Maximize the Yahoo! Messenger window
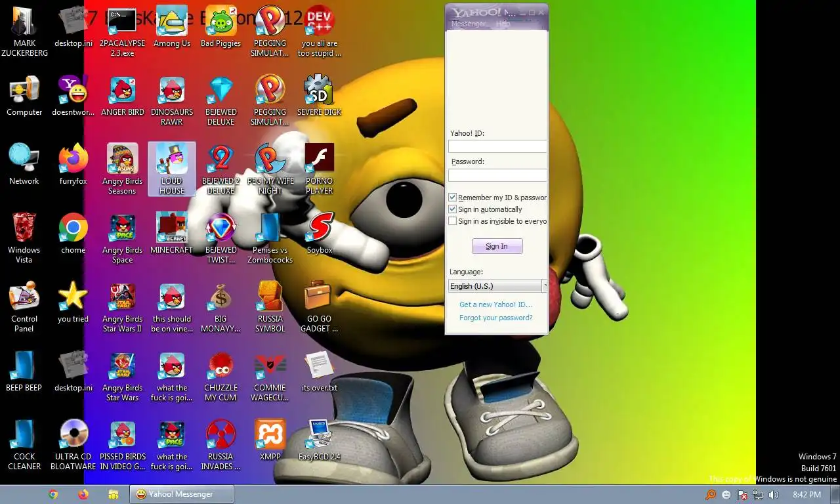This screenshot has width=840, height=504. point(532,12)
